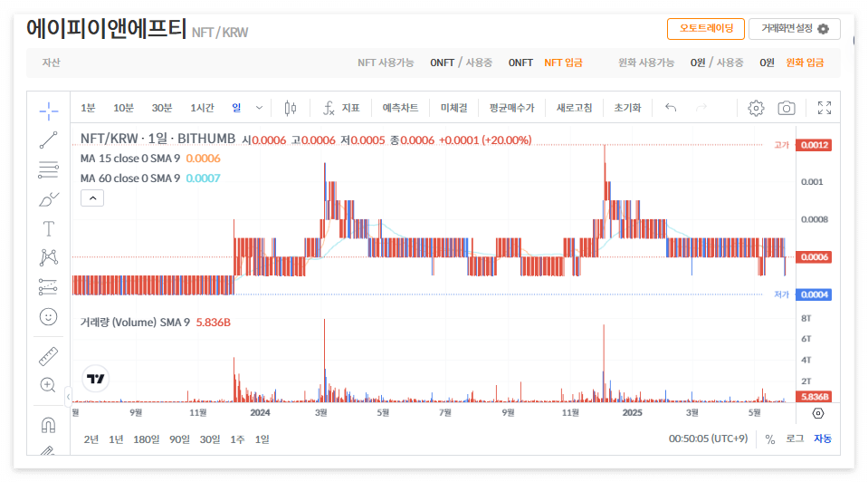This screenshot has height=482, width=868.
Task: Click the 초기화 reset button
Action: click(x=628, y=108)
